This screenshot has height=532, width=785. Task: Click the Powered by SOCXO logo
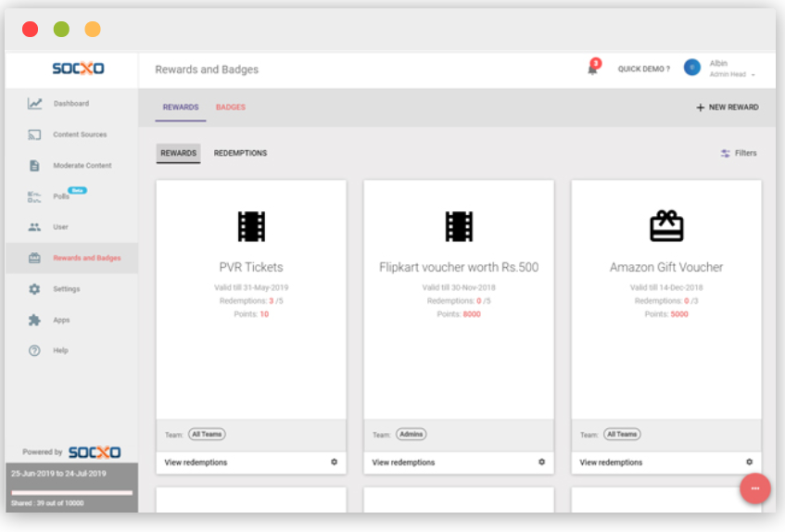point(95,452)
